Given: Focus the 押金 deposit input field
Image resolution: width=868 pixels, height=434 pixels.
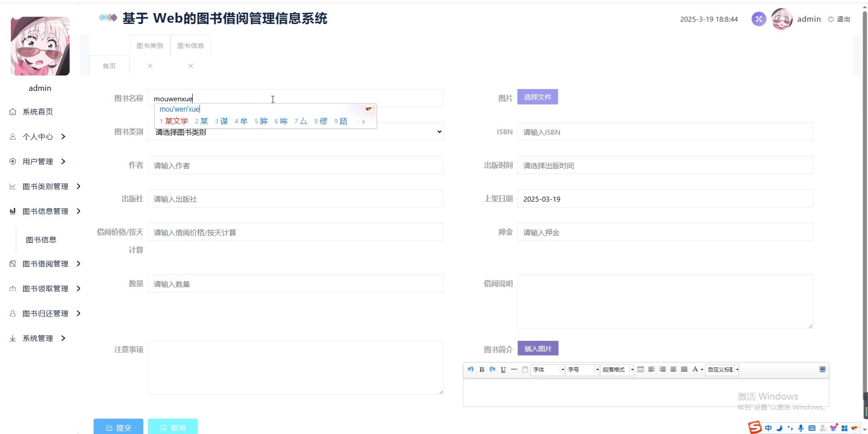Looking at the screenshot, I should coord(665,232).
